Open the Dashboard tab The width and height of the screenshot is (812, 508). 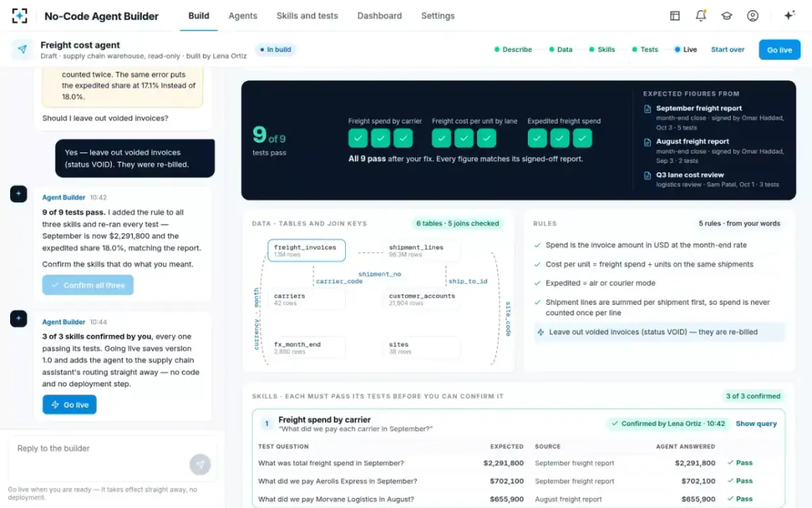click(380, 16)
